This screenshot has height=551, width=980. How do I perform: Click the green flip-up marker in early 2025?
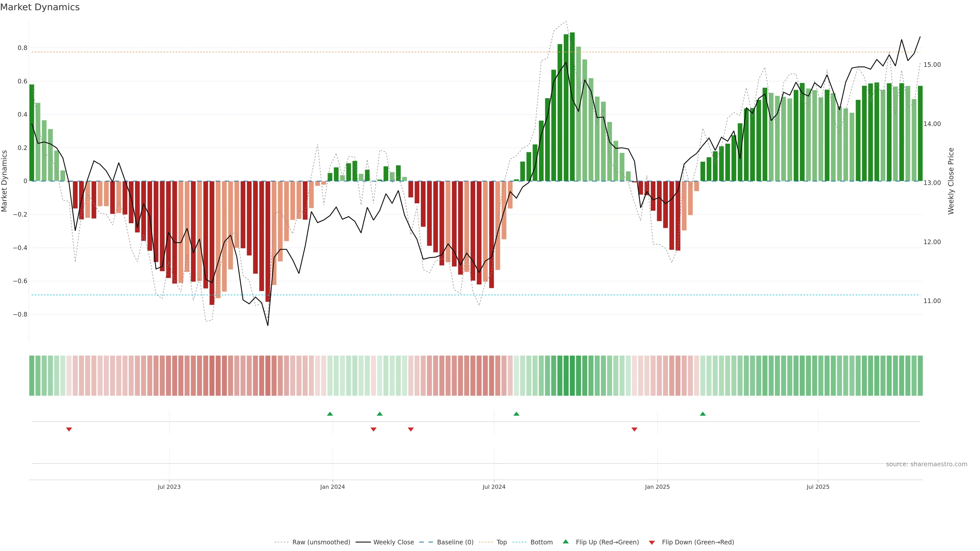click(703, 414)
